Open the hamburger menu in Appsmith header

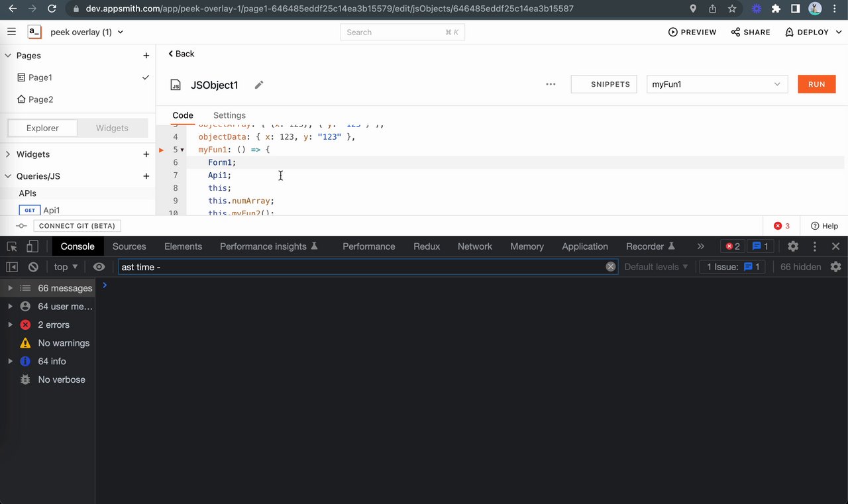tap(11, 32)
